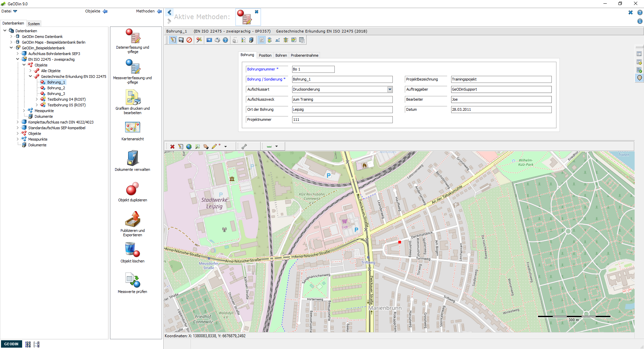
Task: Click the info icon at top right
Action: [x=640, y=21]
